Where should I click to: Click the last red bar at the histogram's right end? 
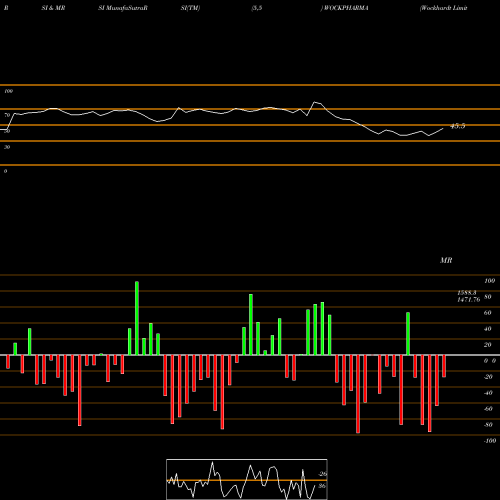pos(444,366)
